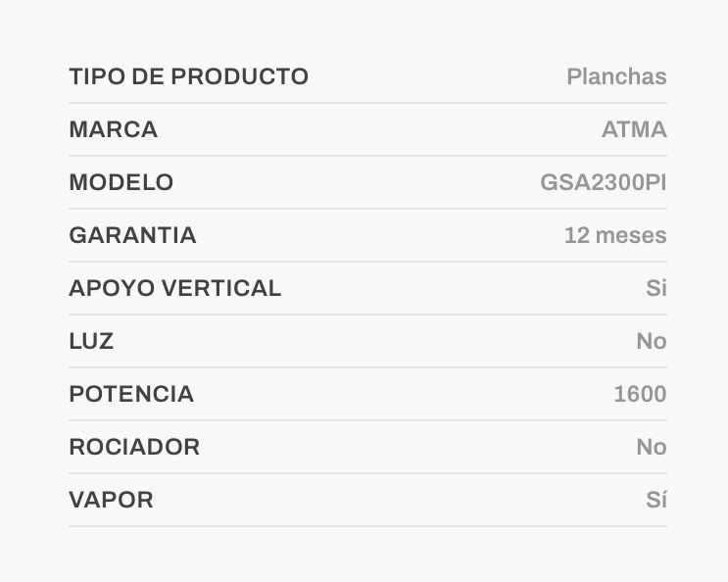Click the VAPOR label
This screenshot has height=582, width=728.
(112, 500)
